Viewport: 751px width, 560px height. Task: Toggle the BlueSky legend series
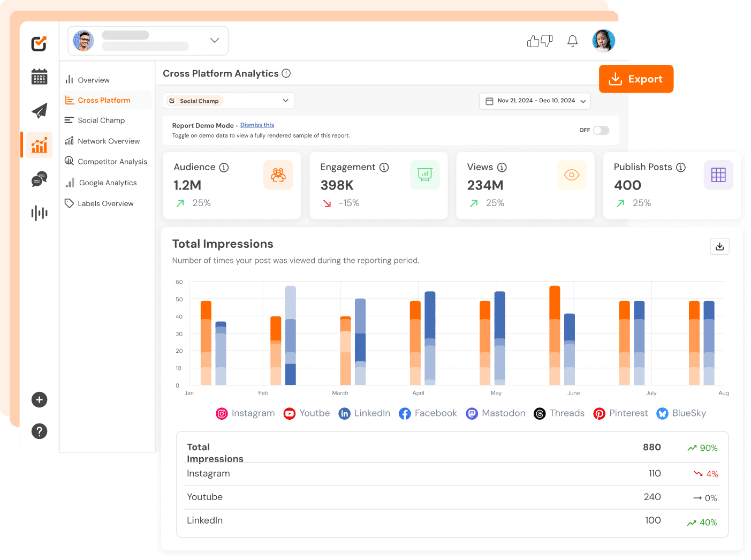[x=681, y=413]
